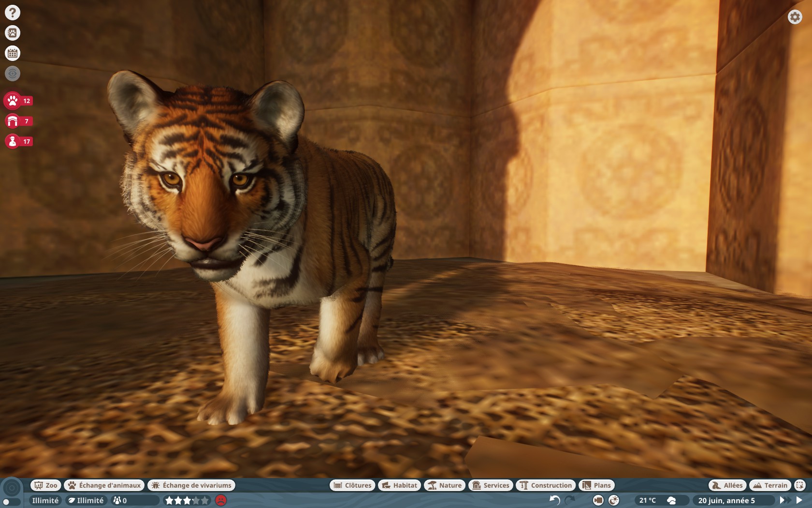Open habitat alerts arch badge showing 7
Image resolution: width=812 pixels, height=508 pixels.
[18, 121]
